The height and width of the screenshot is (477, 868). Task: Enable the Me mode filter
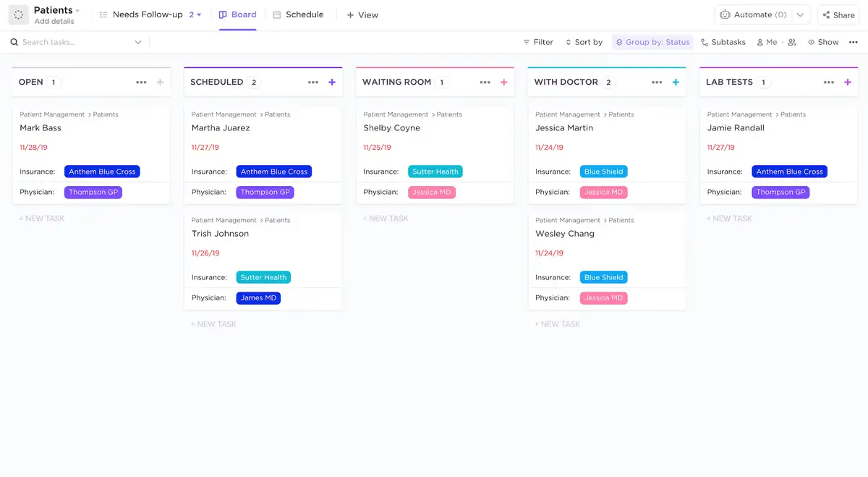click(x=767, y=42)
